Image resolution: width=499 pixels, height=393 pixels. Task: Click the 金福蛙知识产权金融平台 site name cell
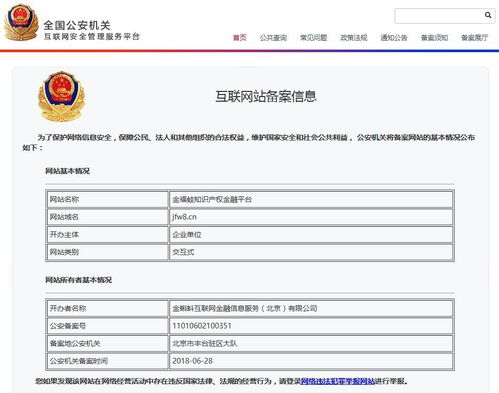click(311, 199)
